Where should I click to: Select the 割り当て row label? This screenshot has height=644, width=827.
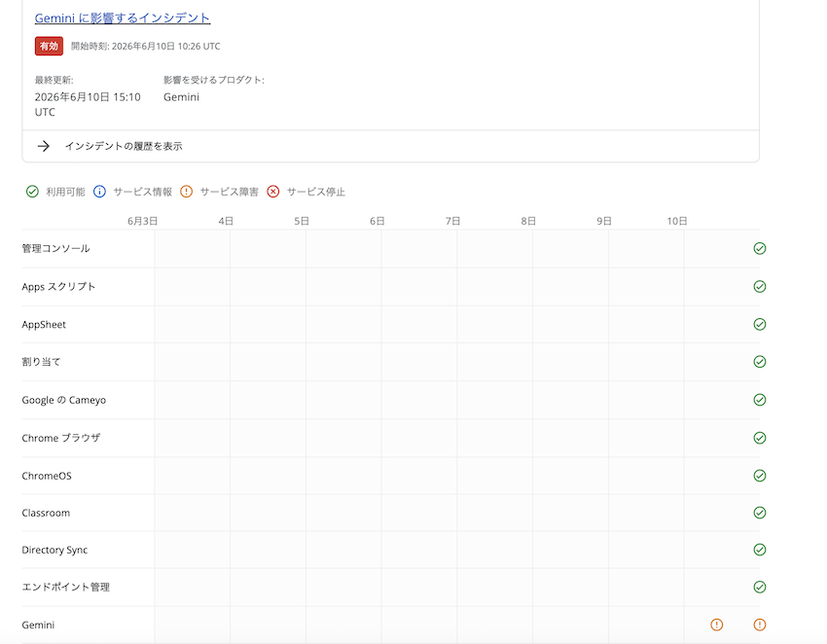pos(41,362)
